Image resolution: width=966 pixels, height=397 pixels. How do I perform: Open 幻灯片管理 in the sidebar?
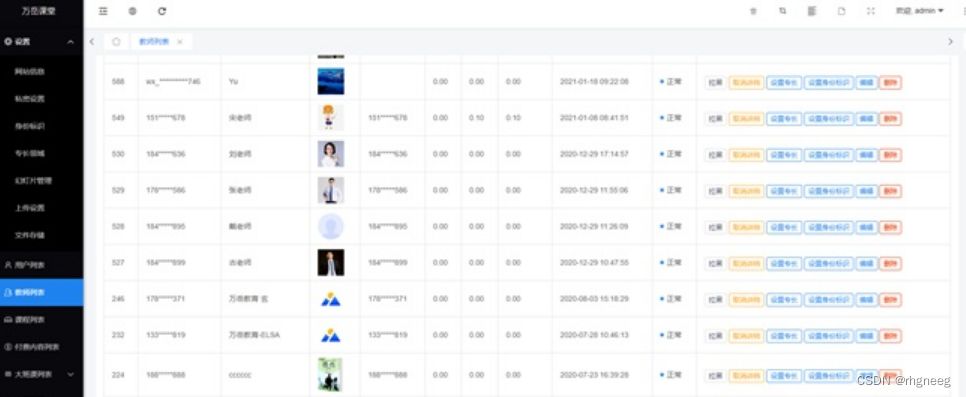[x=33, y=181]
